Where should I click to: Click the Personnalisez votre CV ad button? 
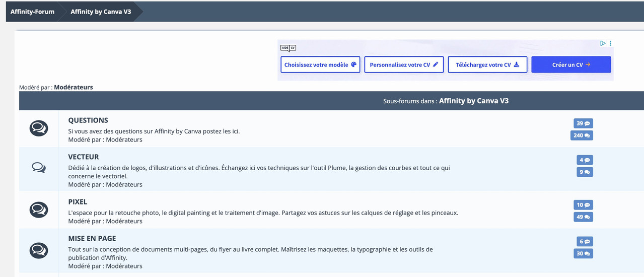[x=404, y=64]
